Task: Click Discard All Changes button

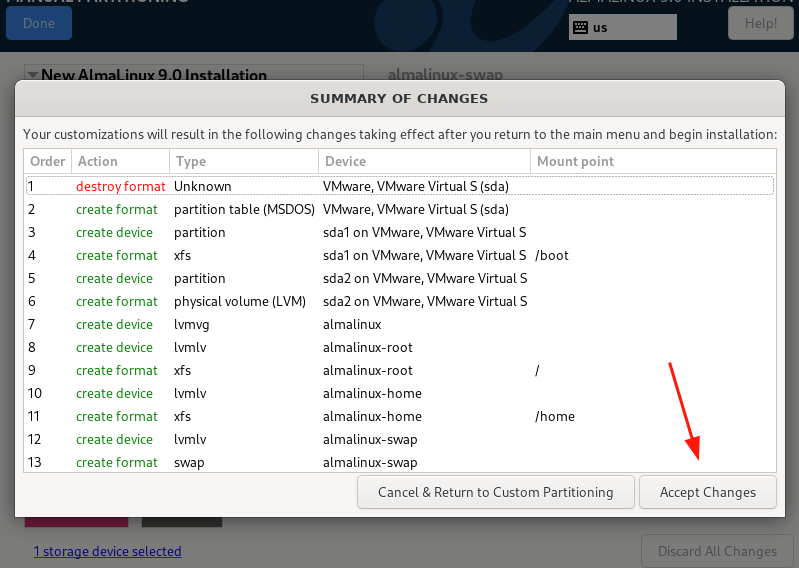Action: tap(717, 551)
